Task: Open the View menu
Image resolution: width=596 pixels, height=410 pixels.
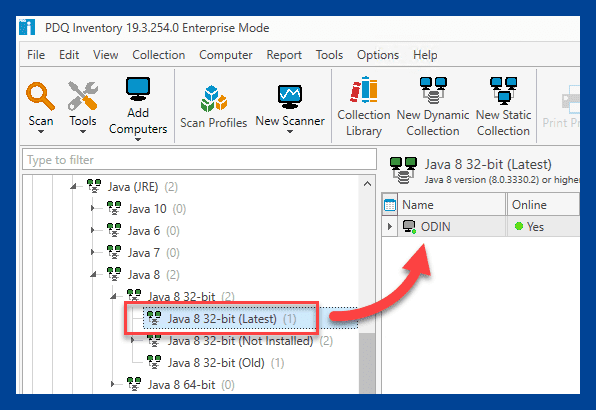Action: coord(105,55)
